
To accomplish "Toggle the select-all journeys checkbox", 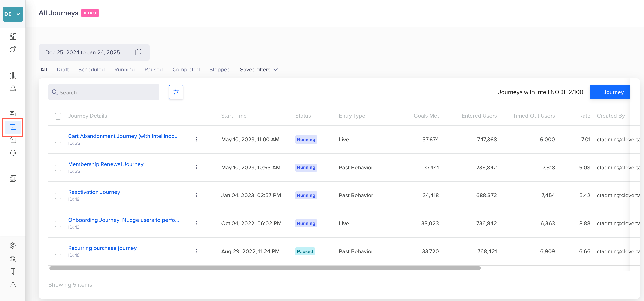I will click(58, 116).
